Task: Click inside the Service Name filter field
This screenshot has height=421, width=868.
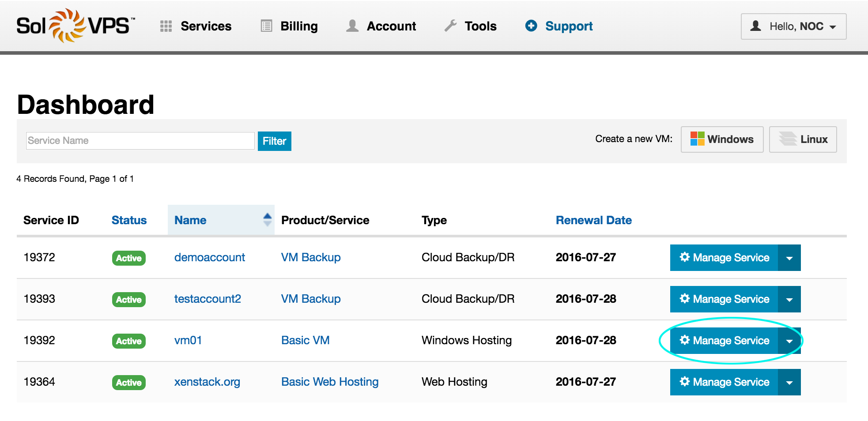Action: (140, 140)
